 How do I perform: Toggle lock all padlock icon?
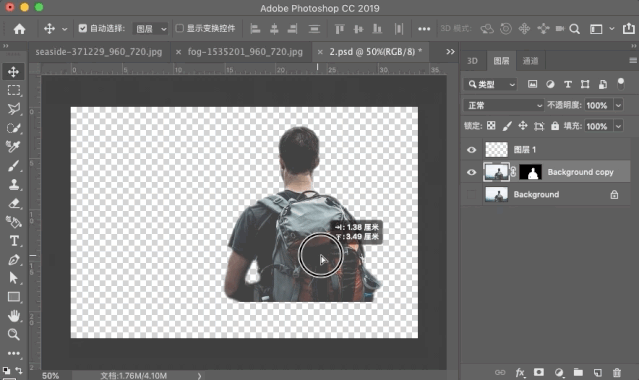coord(555,126)
